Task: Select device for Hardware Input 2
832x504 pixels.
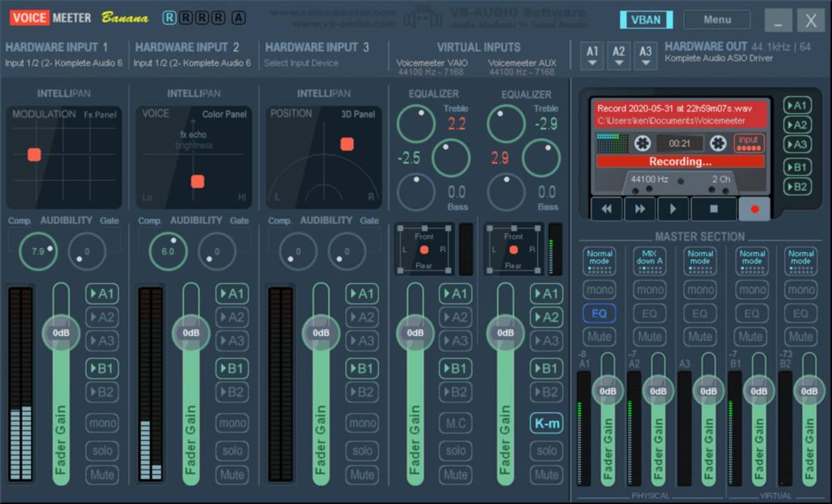Action: click(x=192, y=63)
